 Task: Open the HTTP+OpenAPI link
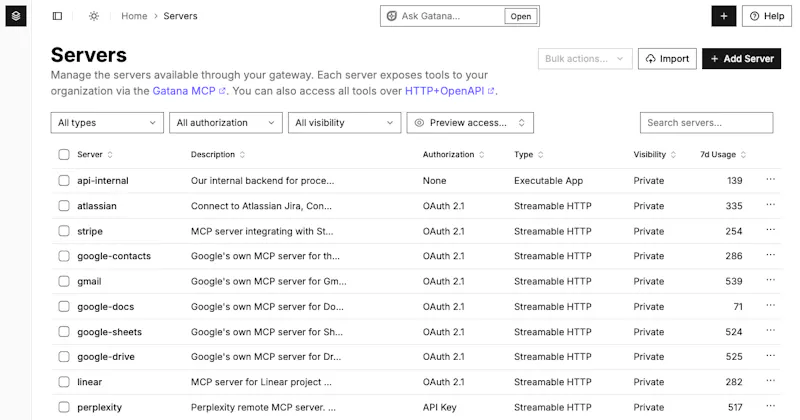pyautogui.click(x=449, y=91)
